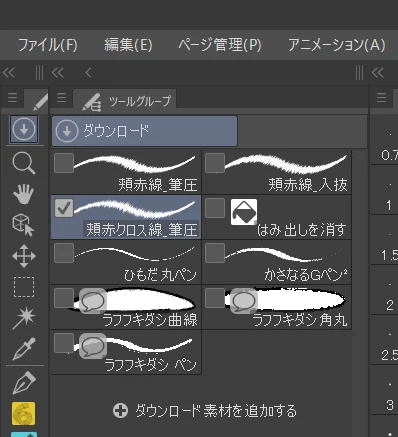Image resolution: width=398 pixels, height=437 pixels.
Task: Click ダウンロード素材を追加する text
Action: [x=216, y=411]
